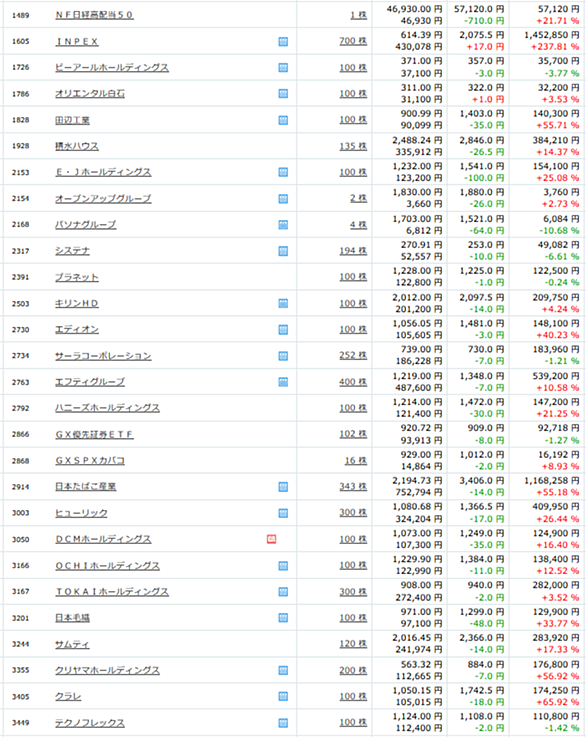Click the クラレ stock name link
The image size is (586, 737).
click(68, 697)
